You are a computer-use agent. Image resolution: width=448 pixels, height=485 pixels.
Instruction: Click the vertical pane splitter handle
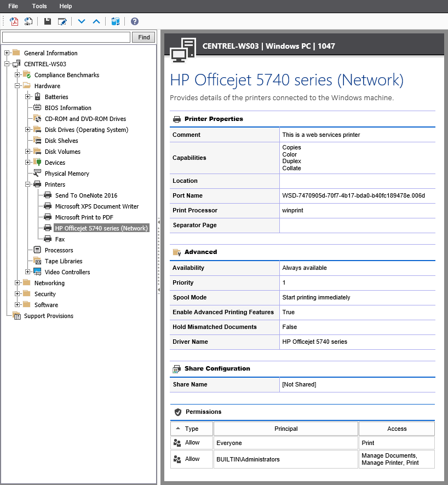(x=159, y=256)
